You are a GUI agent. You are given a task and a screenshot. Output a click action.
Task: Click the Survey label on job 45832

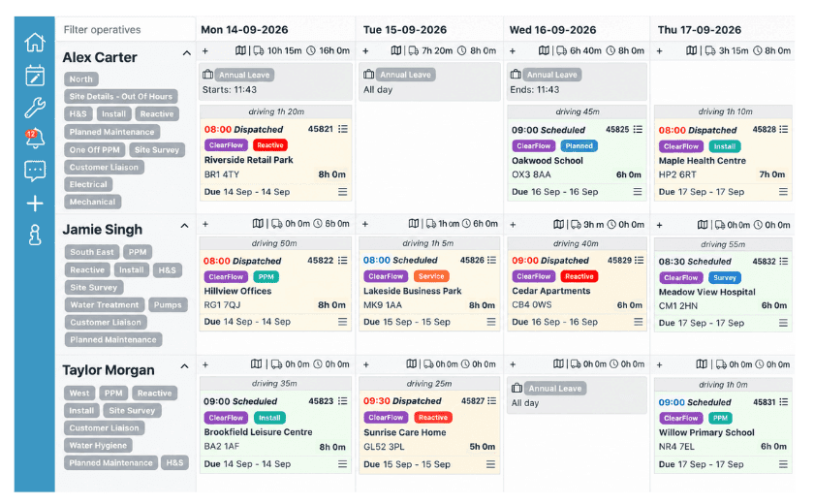725,278
